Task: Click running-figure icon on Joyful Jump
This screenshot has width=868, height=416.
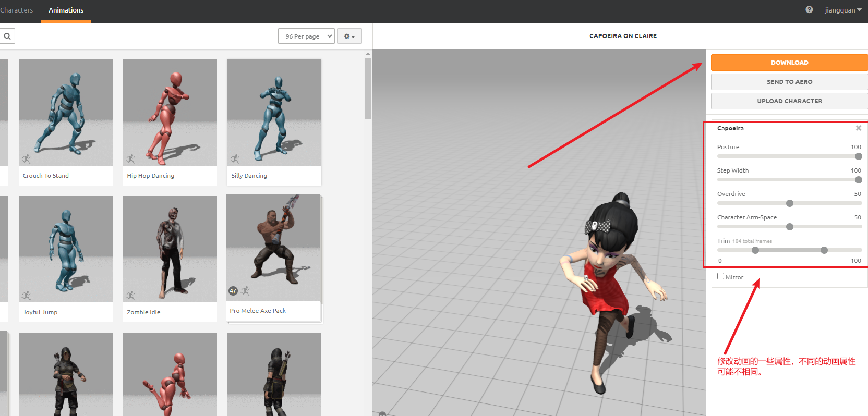Action: tap(27, 296)
